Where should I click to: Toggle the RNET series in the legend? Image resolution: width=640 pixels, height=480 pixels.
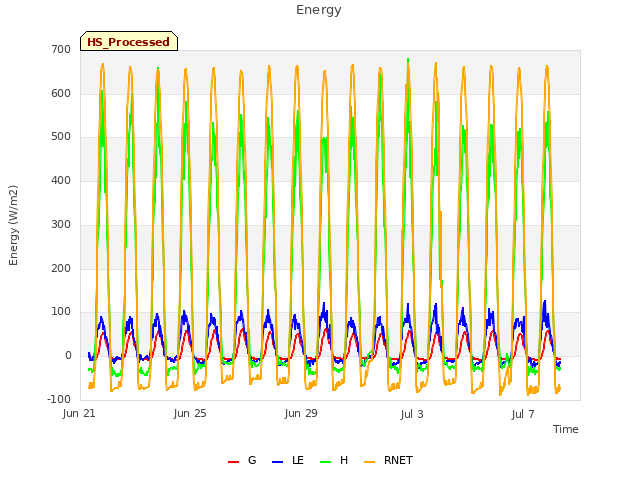click(388, 460)
